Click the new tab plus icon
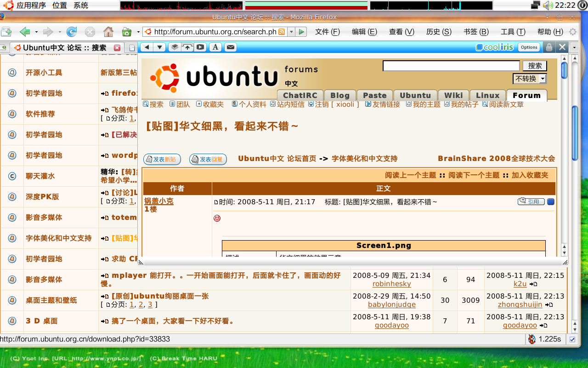 (x=6, y=32)
